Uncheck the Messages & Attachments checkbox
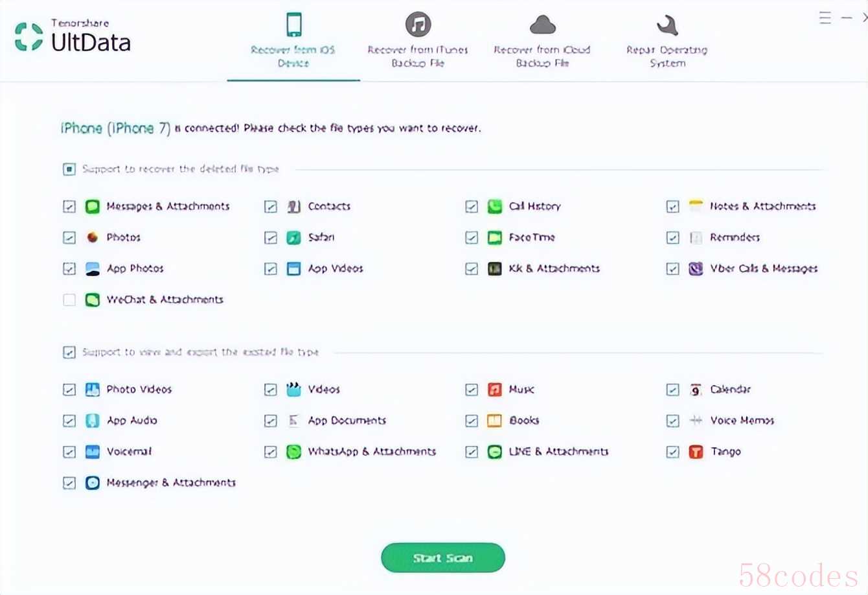This screenshot has width=868, height=595. coord(69,206)
